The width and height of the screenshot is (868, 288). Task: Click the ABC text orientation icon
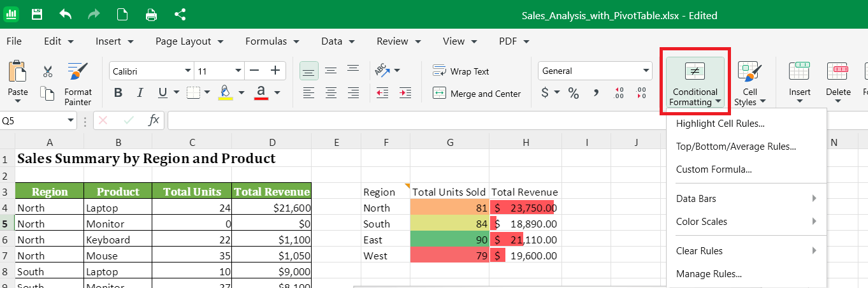coord(382,70)
